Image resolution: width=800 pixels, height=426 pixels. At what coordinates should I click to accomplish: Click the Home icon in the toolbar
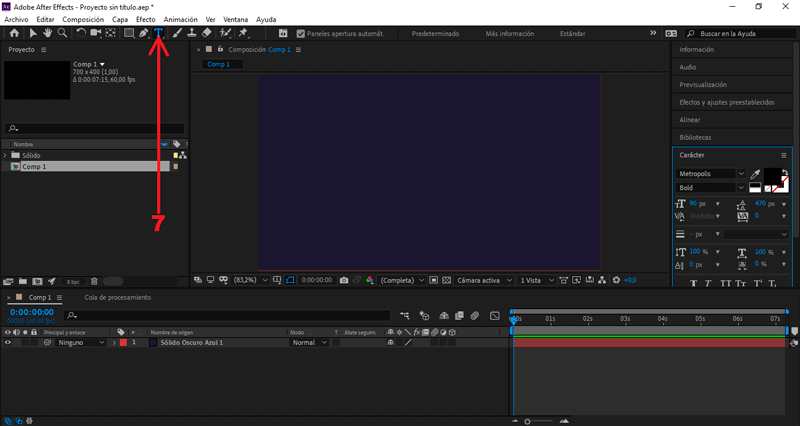click(x=14, y=33)
